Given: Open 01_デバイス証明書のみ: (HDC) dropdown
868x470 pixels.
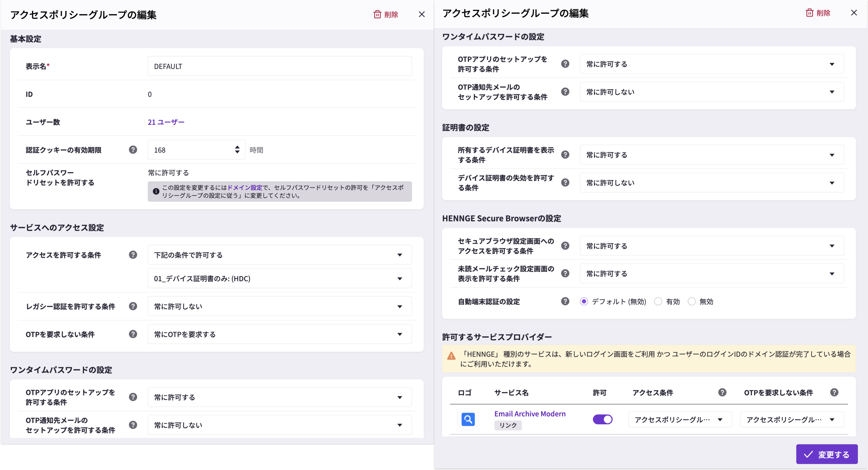Looking at the screenshot, I should coord(280,278).
